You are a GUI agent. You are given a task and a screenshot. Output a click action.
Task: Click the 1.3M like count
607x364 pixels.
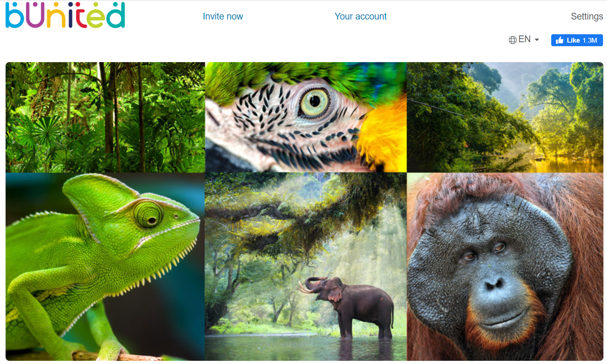pos(589,40)
